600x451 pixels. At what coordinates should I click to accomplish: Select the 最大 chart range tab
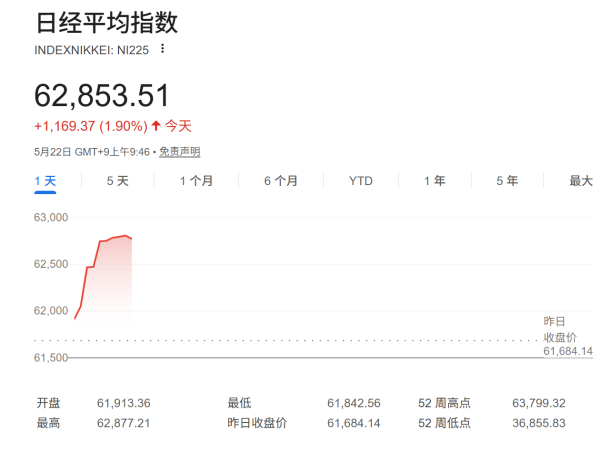point(581,181)
